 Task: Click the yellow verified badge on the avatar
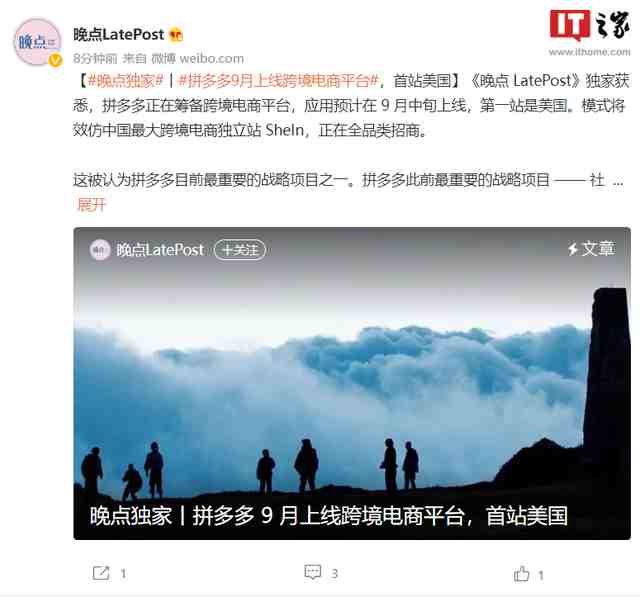click(55, 60)
